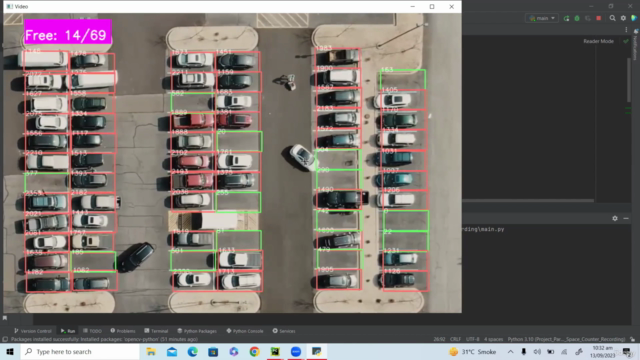Image resolution: width=640 pixels, height=360 pixels.
Task: Click the green Debug bug icon
Action: pyautogui.click(x=577, y=18)
